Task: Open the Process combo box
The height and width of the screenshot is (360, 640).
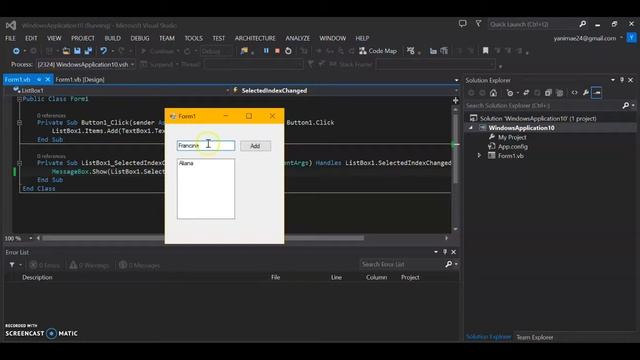Action: pos(86,64)
